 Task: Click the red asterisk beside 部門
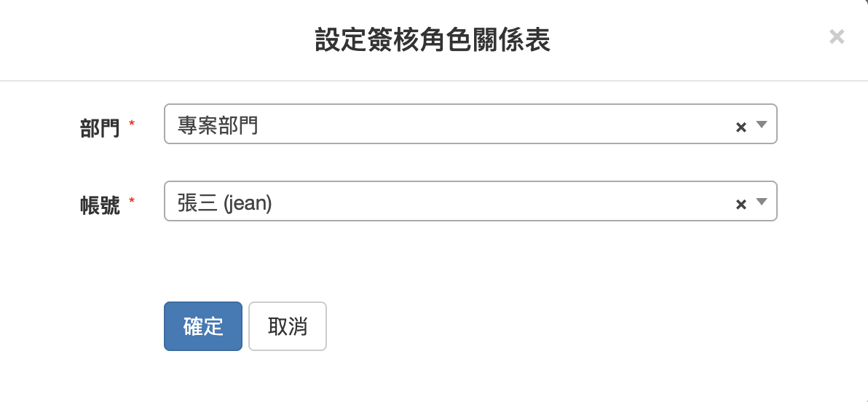click(131, 123)
